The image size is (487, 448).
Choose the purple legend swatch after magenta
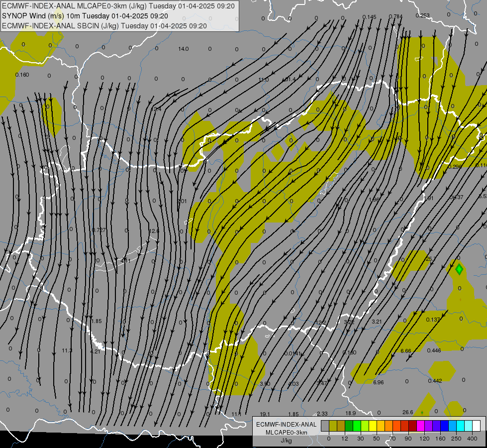pyautogui.click(x=429, y=426)
